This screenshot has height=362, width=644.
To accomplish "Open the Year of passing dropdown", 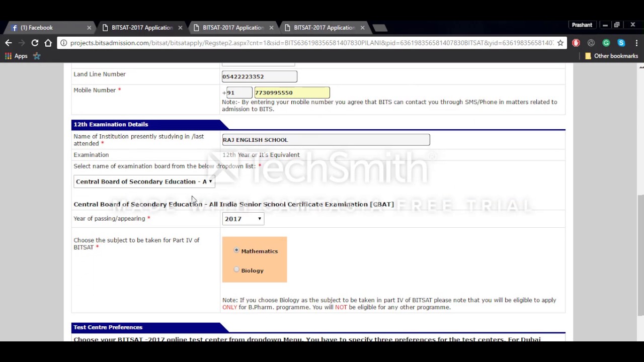I will click(243, 219).
